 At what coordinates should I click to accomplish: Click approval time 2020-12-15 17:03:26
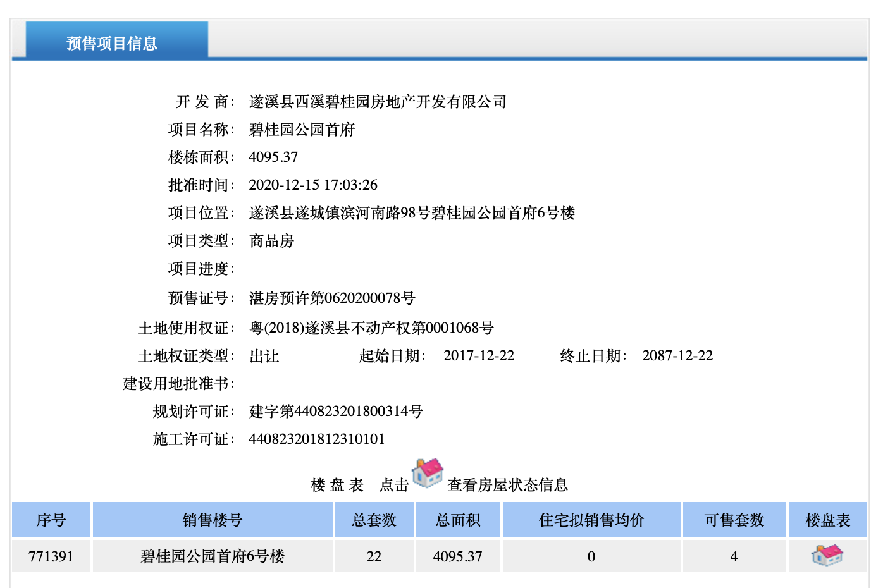tap(313, 185)
